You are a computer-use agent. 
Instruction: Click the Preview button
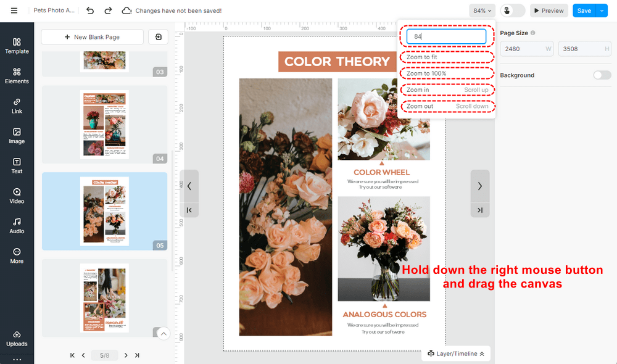point(549,10)
